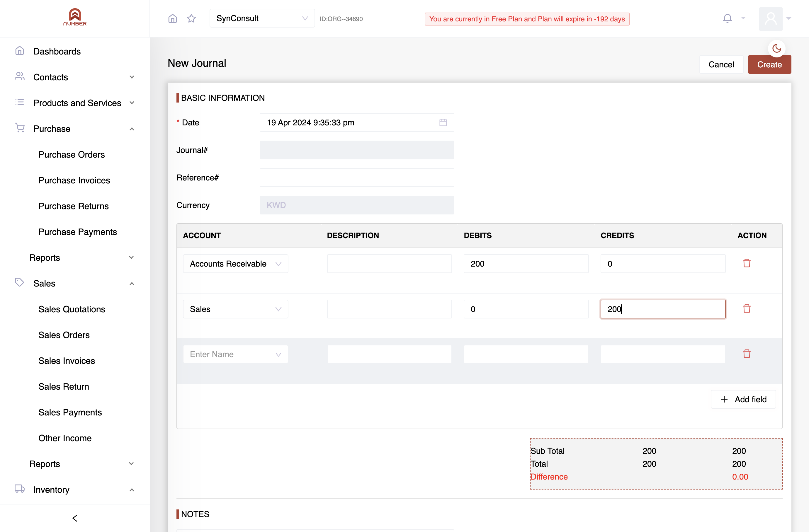This screenshot has height=532, width=809.
Task: Open Purchase Orders
Action: [x=72, y=155]
